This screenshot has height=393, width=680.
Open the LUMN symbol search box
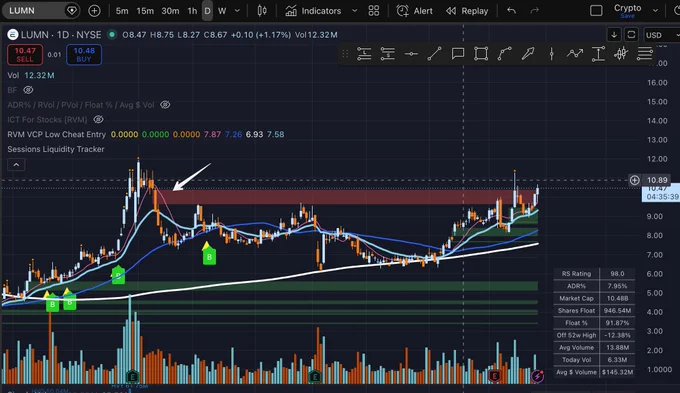40,10
